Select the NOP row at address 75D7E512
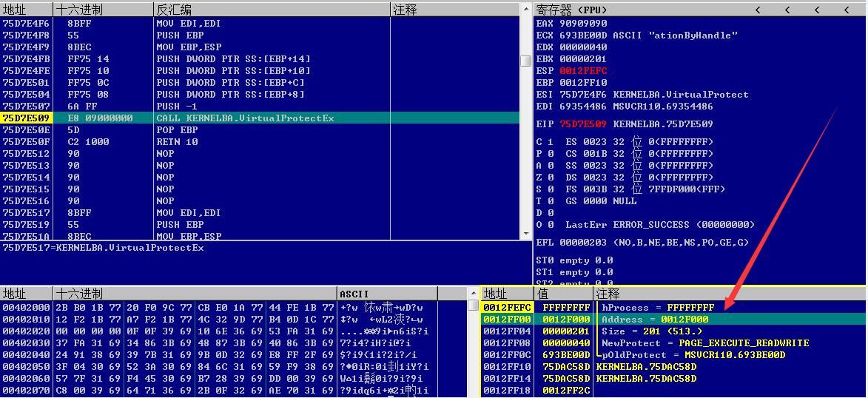Image resolution: width=868 pixels, height=398 pixels. [260, 153]
